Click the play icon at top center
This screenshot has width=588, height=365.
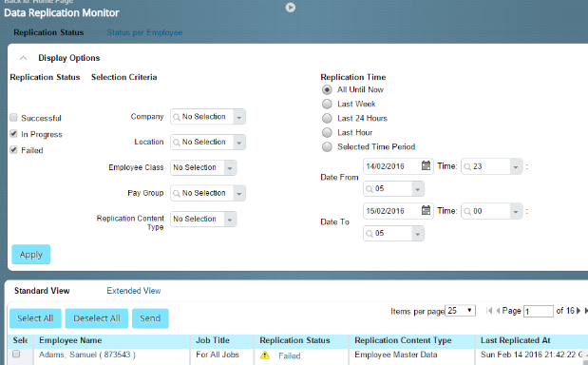click(291, 7)
